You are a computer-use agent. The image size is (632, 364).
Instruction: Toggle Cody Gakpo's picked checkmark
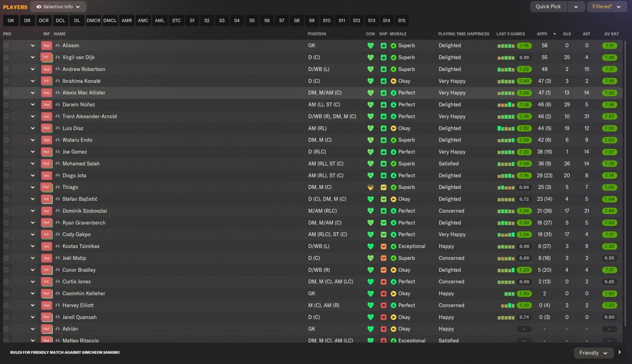click(6, 234)
